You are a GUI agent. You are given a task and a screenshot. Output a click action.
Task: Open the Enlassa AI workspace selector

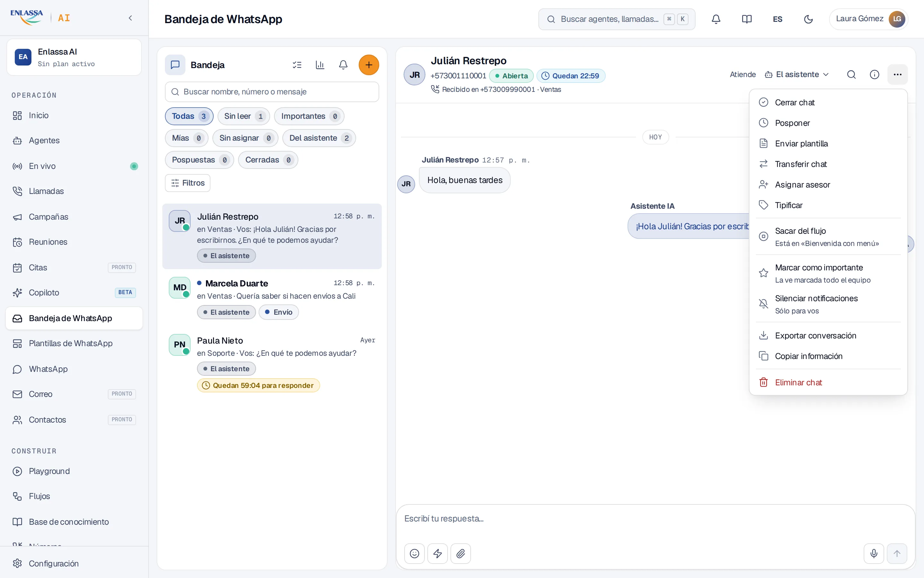coord(74,57)
